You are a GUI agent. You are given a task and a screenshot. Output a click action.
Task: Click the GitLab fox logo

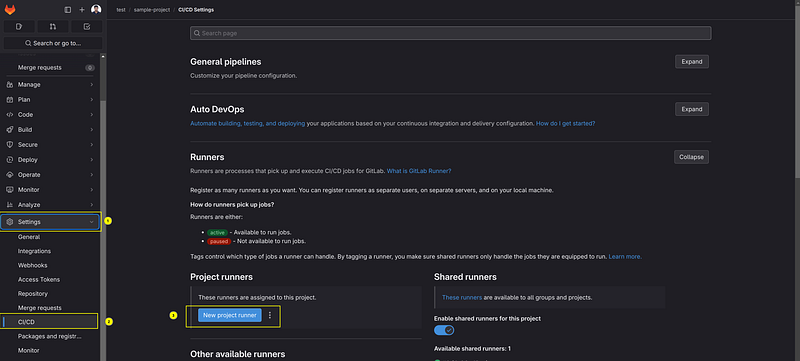(10, 9)
